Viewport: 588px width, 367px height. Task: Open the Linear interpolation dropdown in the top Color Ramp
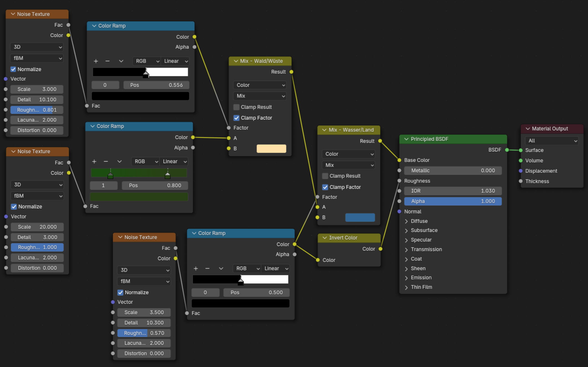[x=175, y=61]
